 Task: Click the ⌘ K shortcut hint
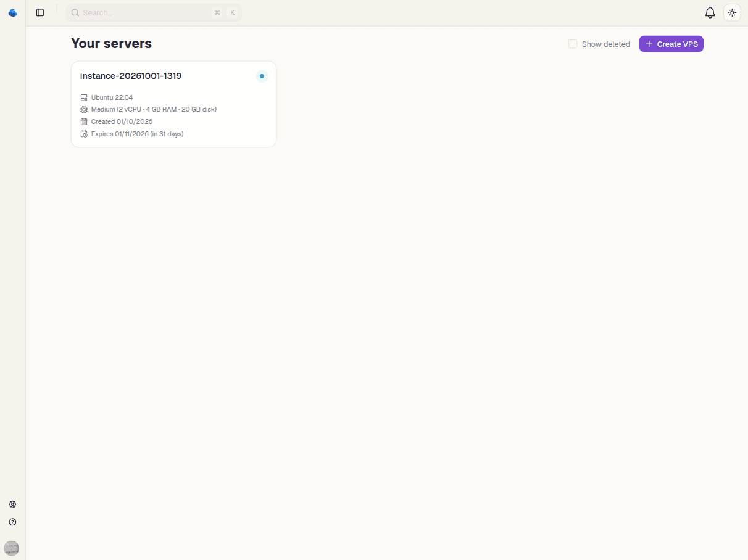(225, 12)
